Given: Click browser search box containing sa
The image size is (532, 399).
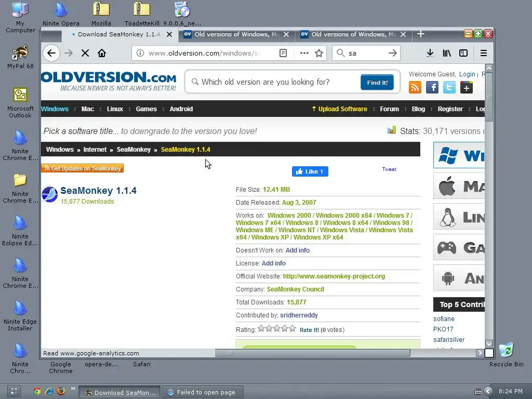Looking at the screenshot, I should (366, 54).
